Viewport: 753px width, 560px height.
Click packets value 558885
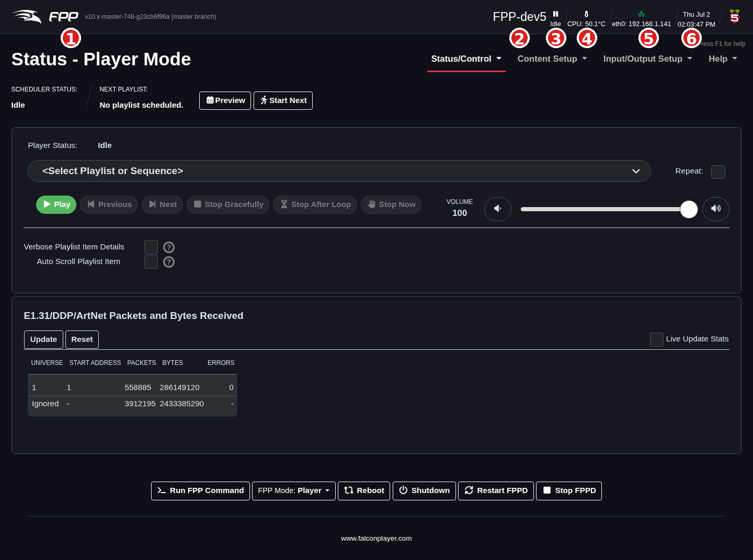coord(138,387)
